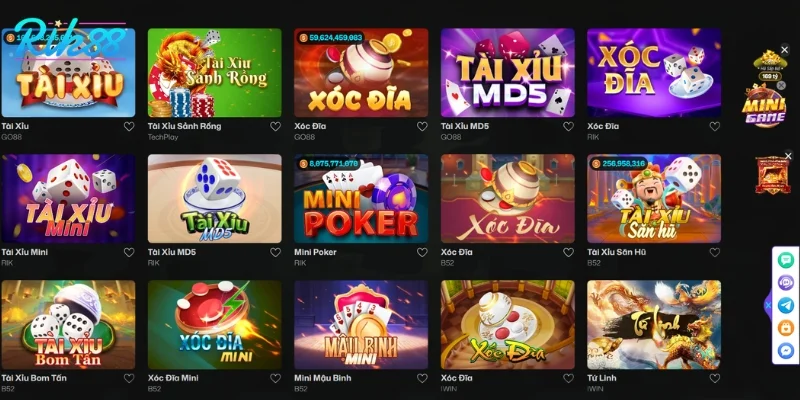The width and height of the screenshot is (800, 400).
Task: Open the Telegram contact icon
Action: click(x=786, y=305)
